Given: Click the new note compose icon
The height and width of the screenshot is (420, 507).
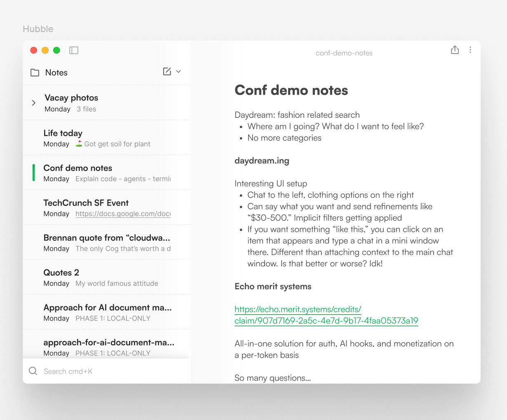Looking at the screenshot, I should 167,72.
